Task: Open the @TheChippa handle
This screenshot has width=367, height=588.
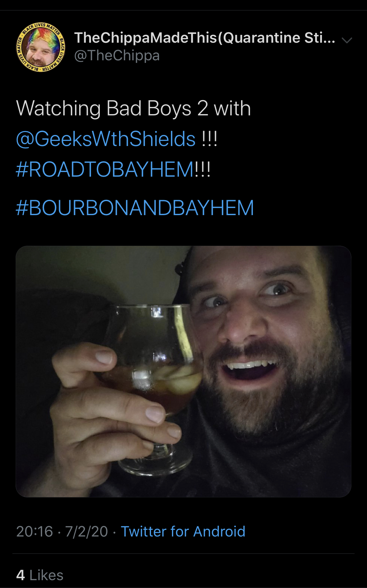Action: pyautogui.click(x=117, y=55)
